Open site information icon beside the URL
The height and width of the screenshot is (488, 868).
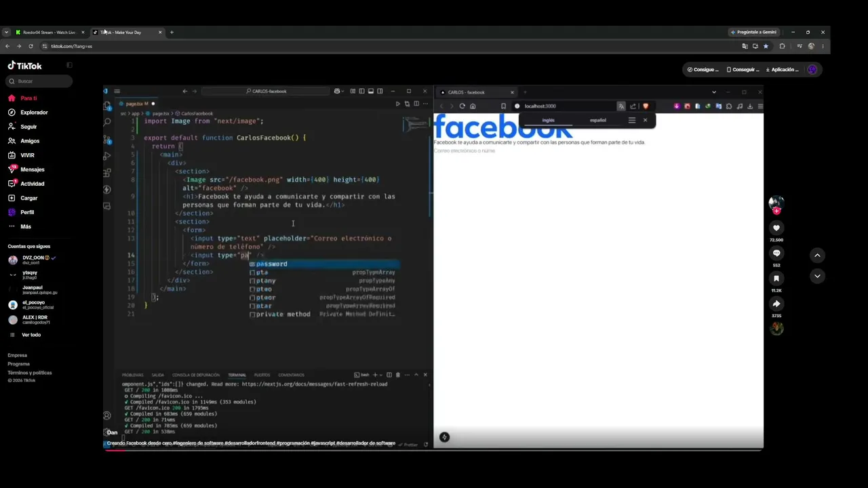coord(44,46)
